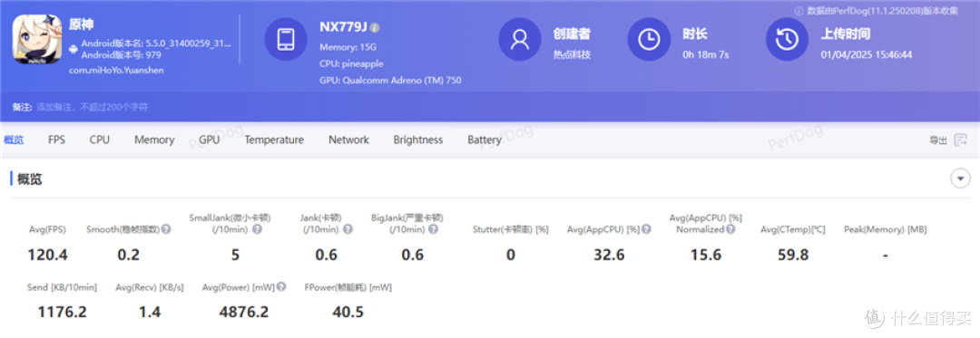Click the remarks input field
Screen dimensions: 980x338
[93, 107]
